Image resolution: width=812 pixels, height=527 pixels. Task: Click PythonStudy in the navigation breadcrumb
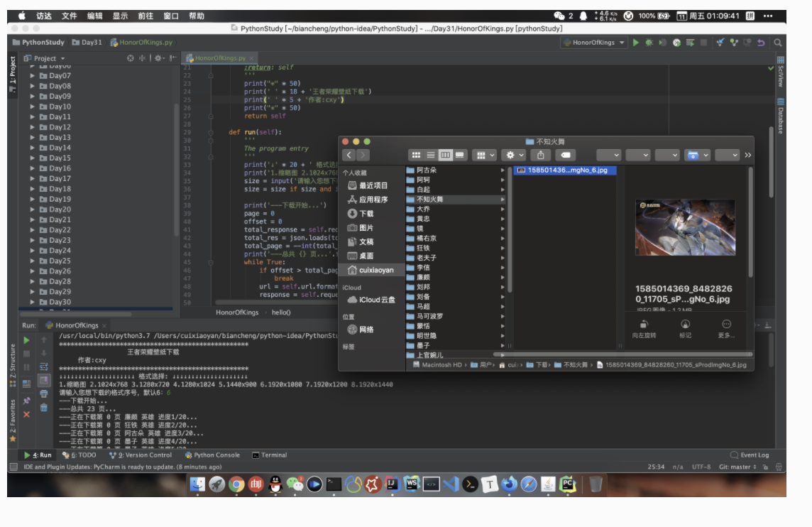38,43
